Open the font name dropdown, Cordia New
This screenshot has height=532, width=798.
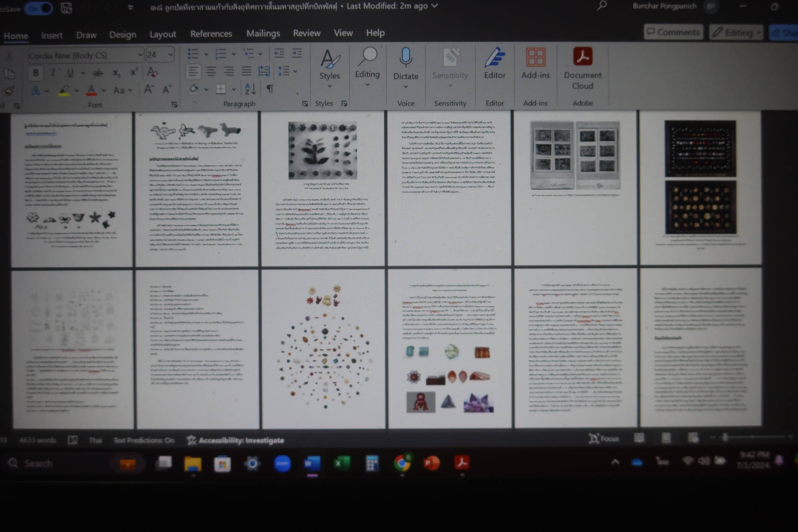[86, 56]
